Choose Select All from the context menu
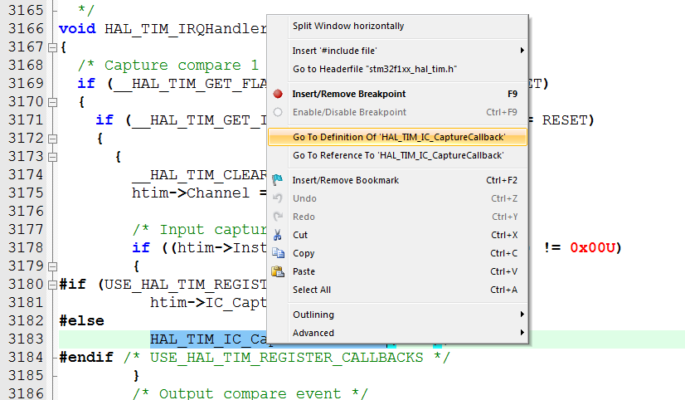The image size is (685, 400). click(x=311, y=289)
